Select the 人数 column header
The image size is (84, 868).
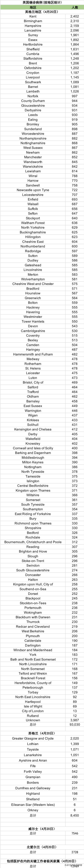(75, 7)
